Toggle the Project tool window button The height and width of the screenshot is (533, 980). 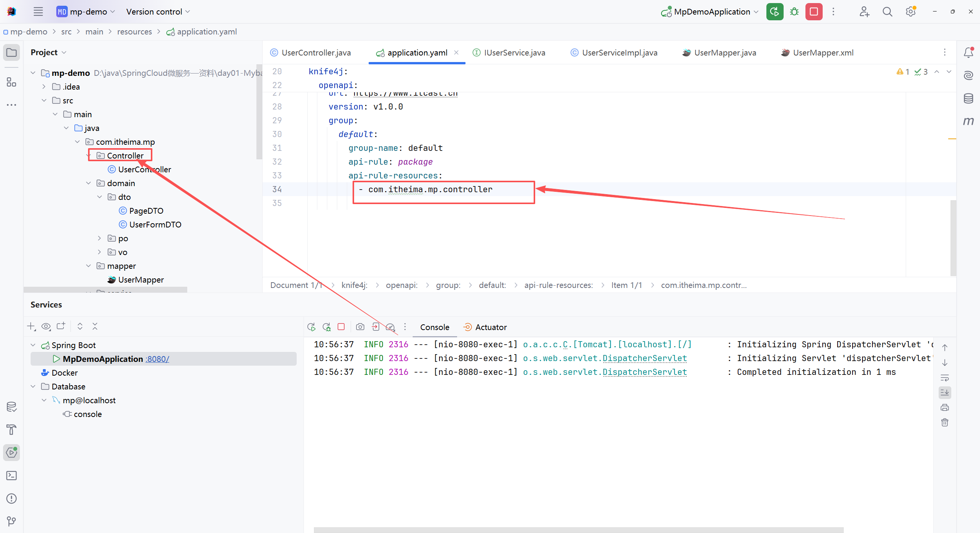coord(11,52)
